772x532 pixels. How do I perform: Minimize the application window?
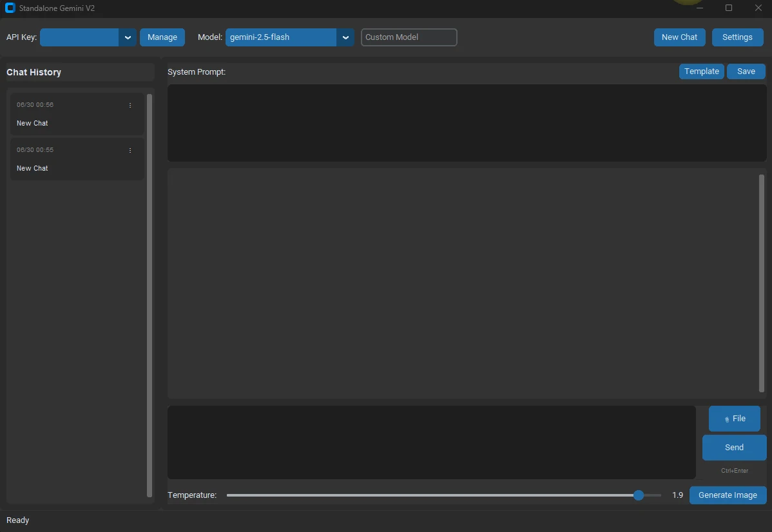tap(700, 8)
